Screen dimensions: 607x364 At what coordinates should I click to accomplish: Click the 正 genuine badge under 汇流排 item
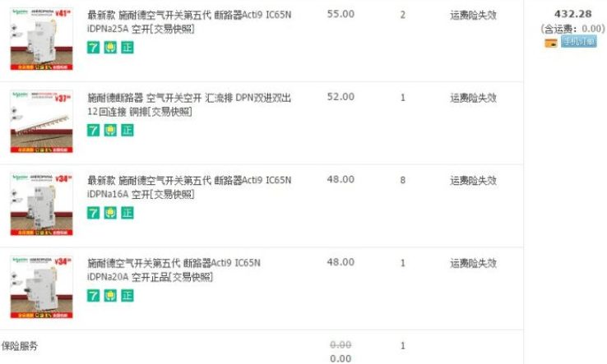coord(127,131)
